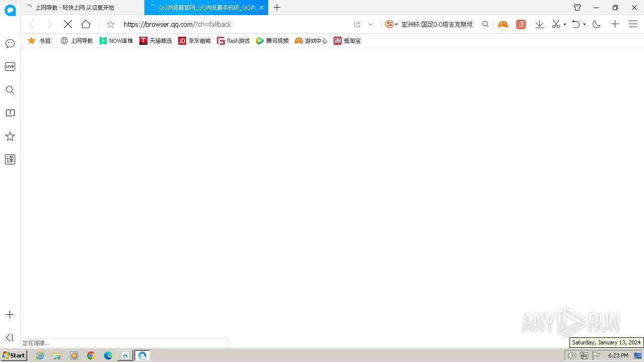This screenshot has height=362, width=644.
Task: Go forward to next page
Action: point(49,24)
